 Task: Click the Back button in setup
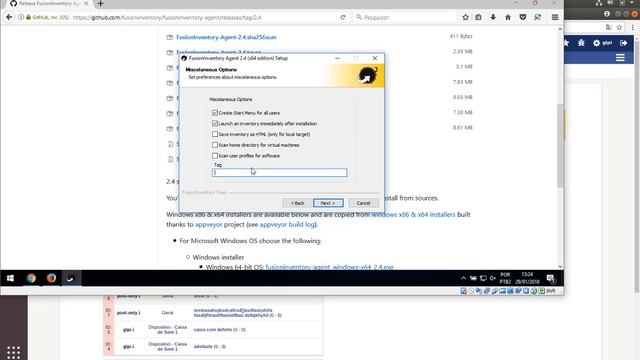297,203
